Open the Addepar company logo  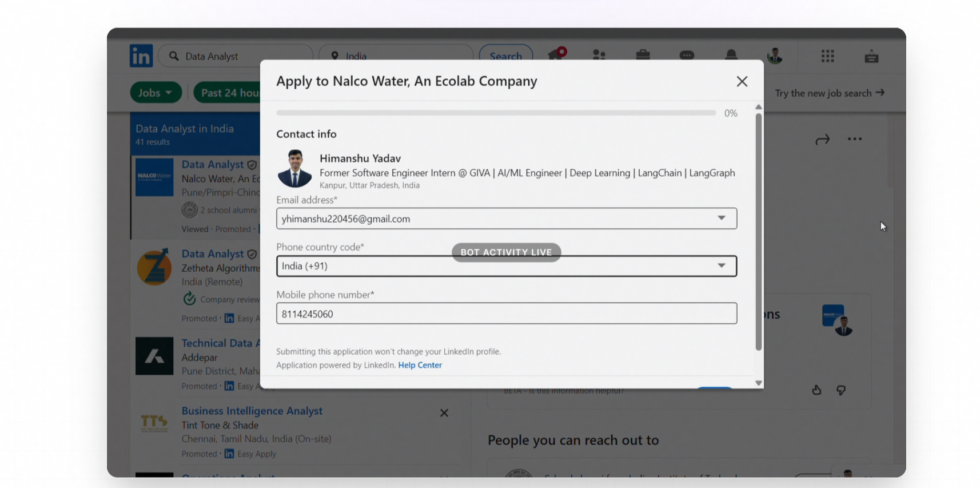154,356
